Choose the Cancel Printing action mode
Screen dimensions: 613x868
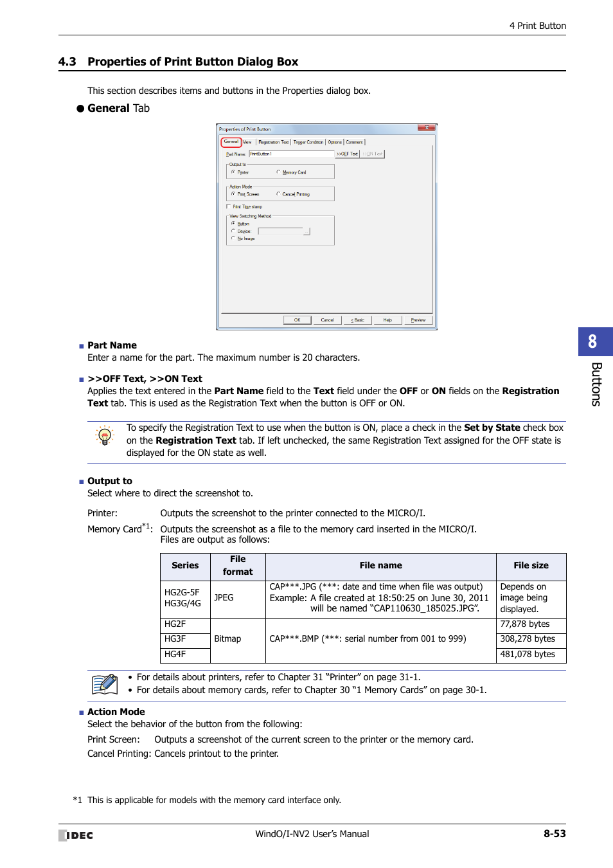coord(278,194)
